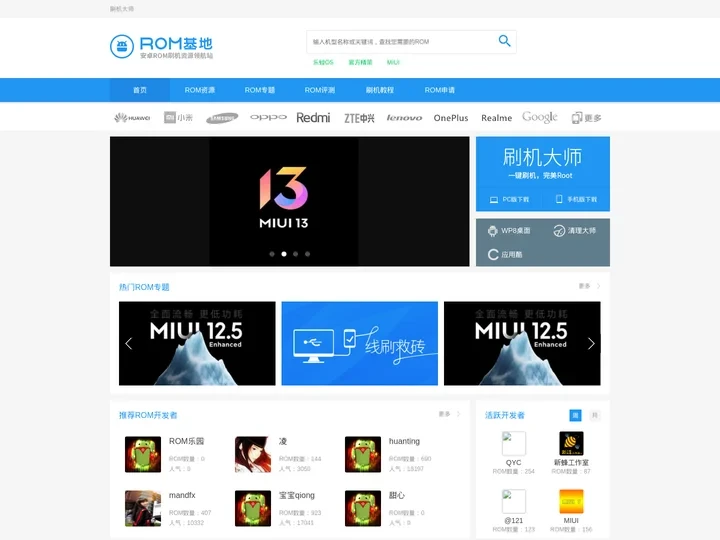Image resolution: width=720 pixels, height=540 pixels.
Task: Open ROM申请 nav tab
Action: point(439,90)
